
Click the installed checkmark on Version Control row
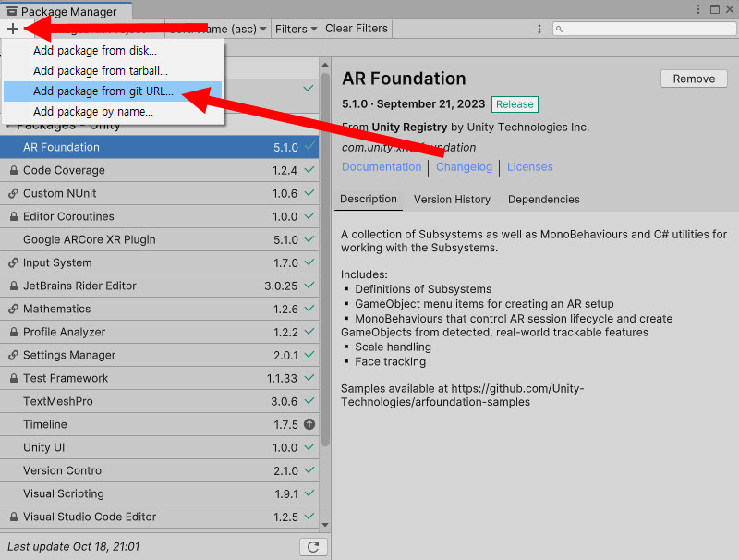click(309, 470)
